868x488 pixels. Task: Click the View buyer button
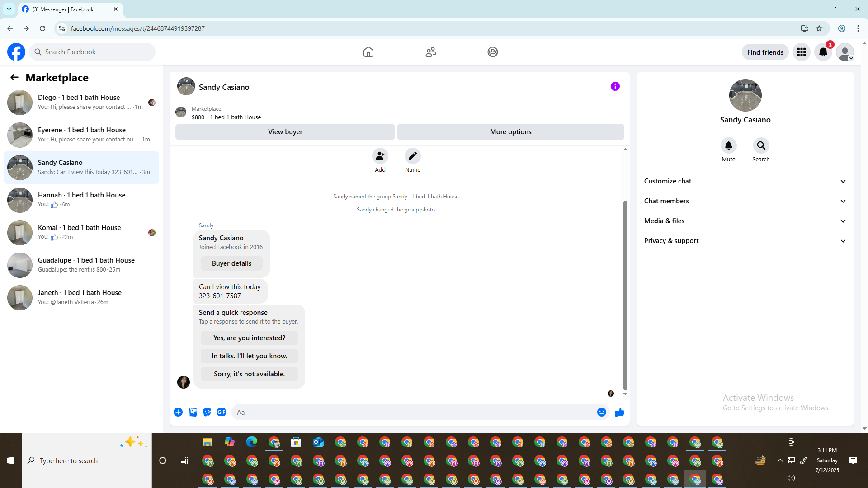[285, 132]
